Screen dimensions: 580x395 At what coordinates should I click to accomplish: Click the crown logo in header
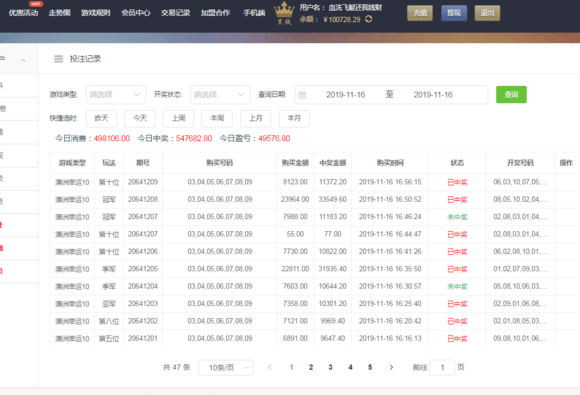coord(284,13)
